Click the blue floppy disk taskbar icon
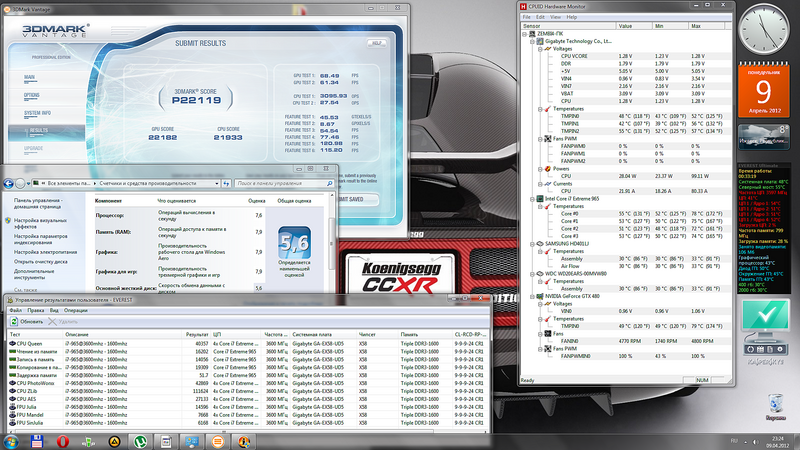This screenshot has height=450, width=800. 37,442
